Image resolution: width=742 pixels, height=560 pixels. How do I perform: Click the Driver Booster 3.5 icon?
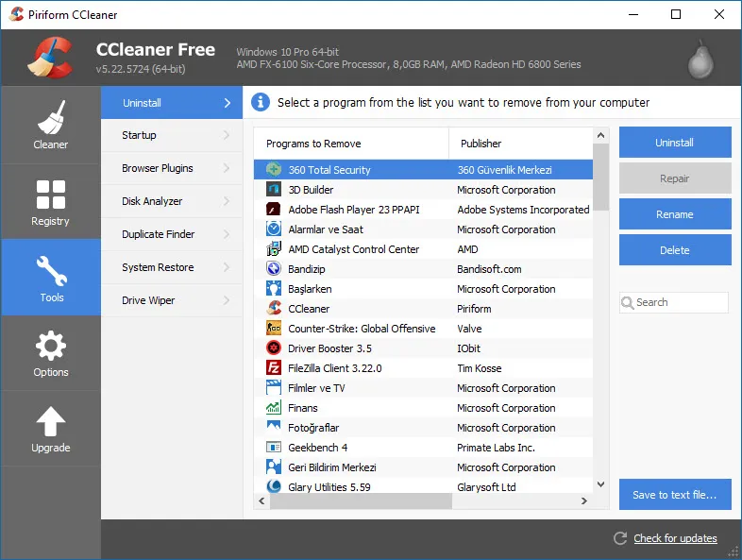pyautogui.click(x=274, y=348)
